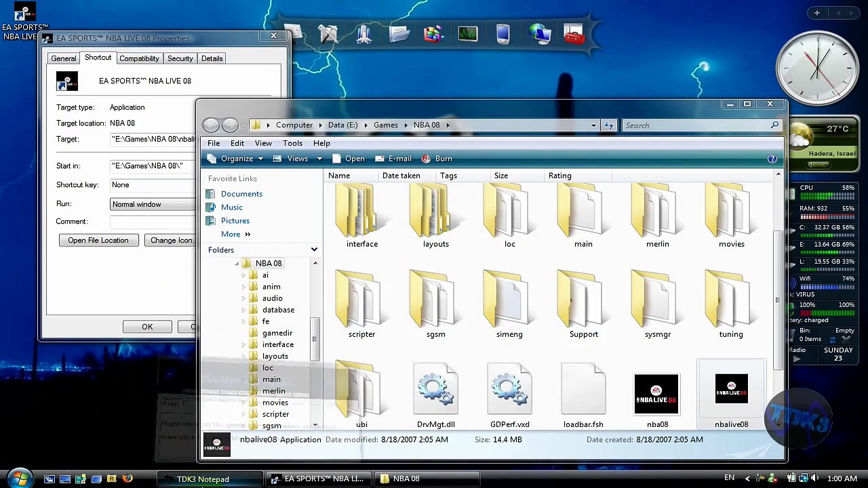Switch to the General tab in Properties

click(x=64, y=58)
